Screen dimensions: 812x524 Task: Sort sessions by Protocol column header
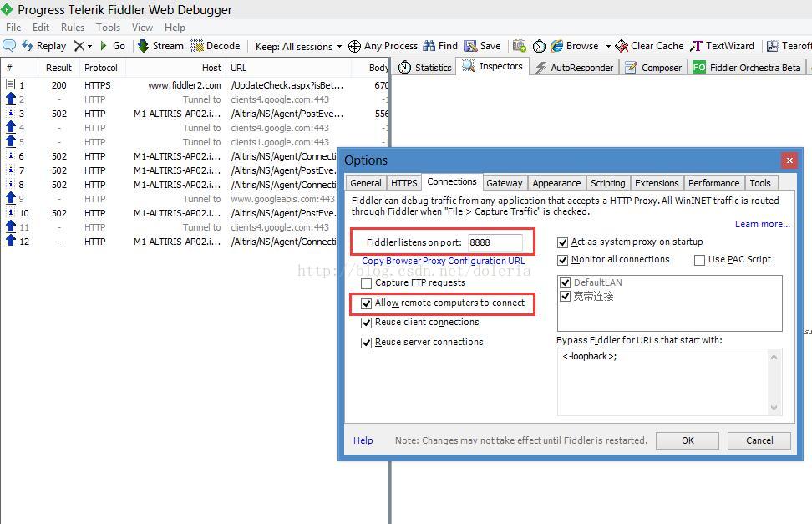tap(101, 68)
